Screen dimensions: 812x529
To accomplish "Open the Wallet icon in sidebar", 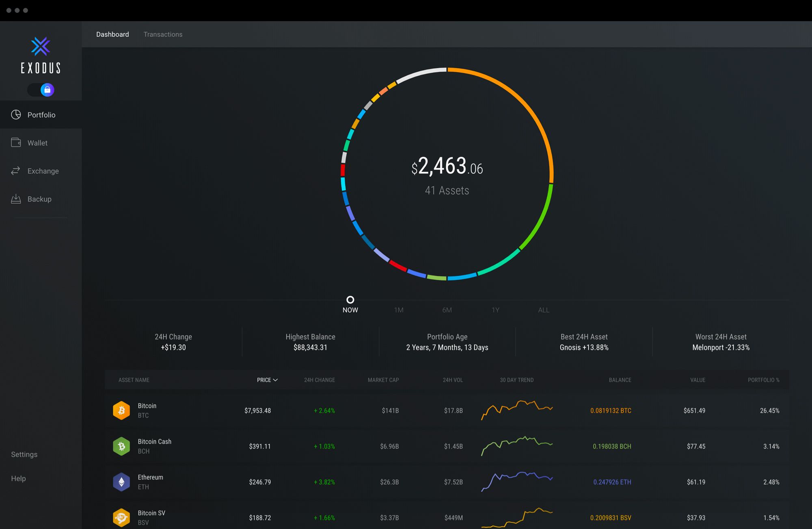I will click(16, 143).
